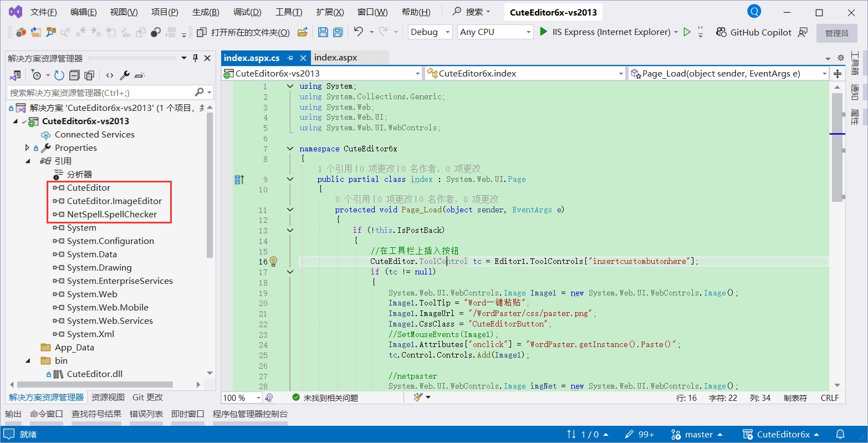Open the Debug configuration dropdown
Screen dimensions: 868x443
430,32
